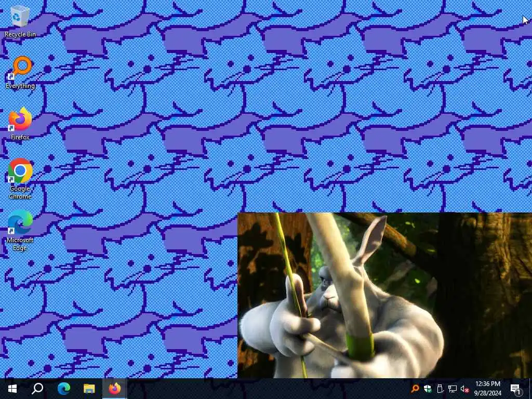This screenshot has width=532, height=399.
Task: Open the Windows Start menu
Action: (12, 389)
